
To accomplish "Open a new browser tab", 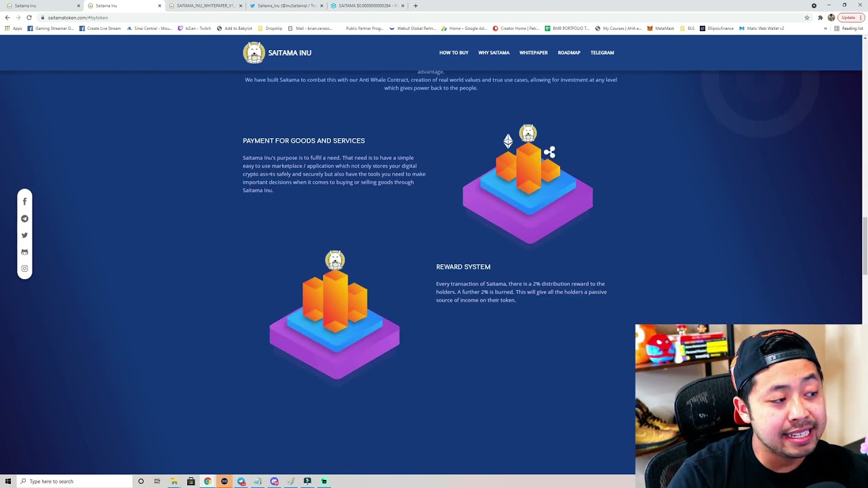I will (416, 5).
